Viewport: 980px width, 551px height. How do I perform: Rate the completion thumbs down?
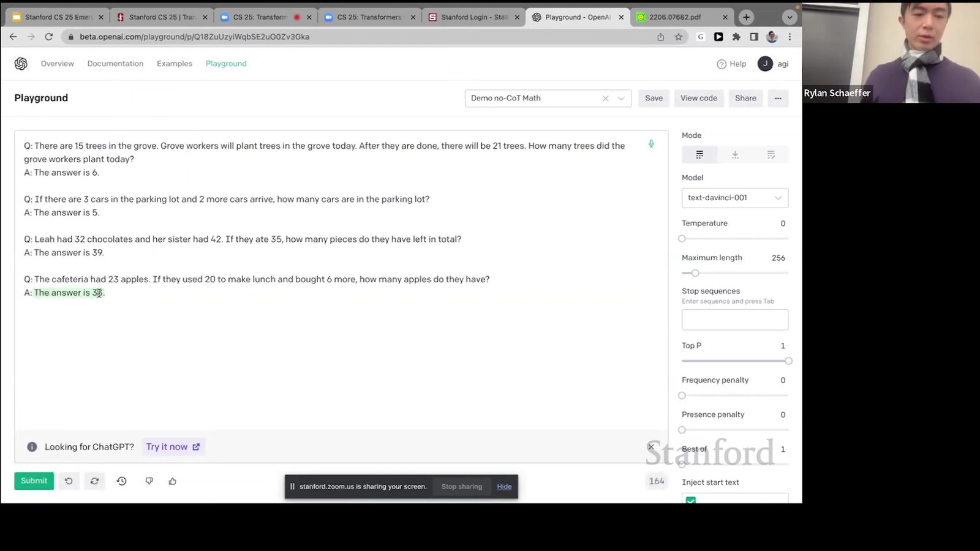[x=149, y=481]
